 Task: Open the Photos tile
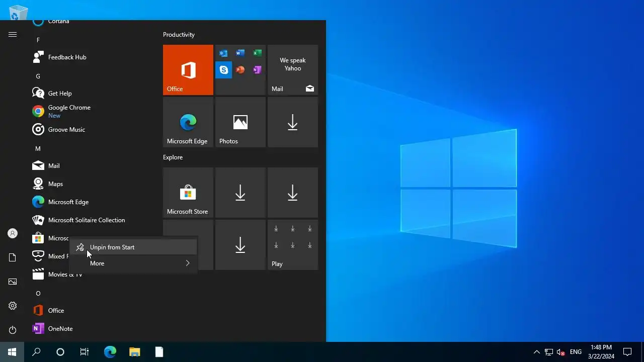[240, 122]
